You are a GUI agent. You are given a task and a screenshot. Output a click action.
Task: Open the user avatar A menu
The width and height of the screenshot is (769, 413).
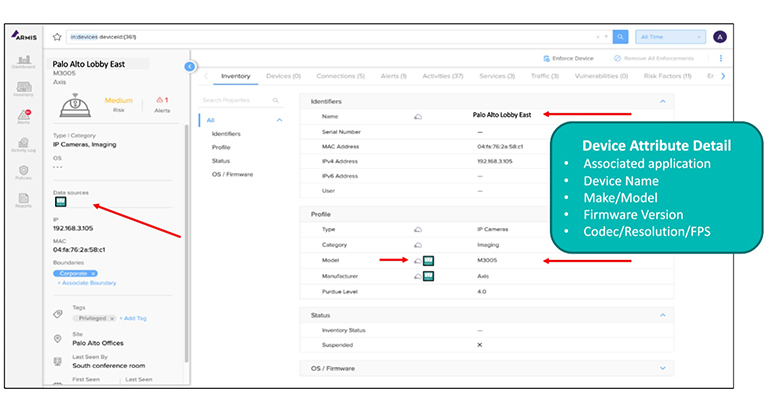(719, 37)
